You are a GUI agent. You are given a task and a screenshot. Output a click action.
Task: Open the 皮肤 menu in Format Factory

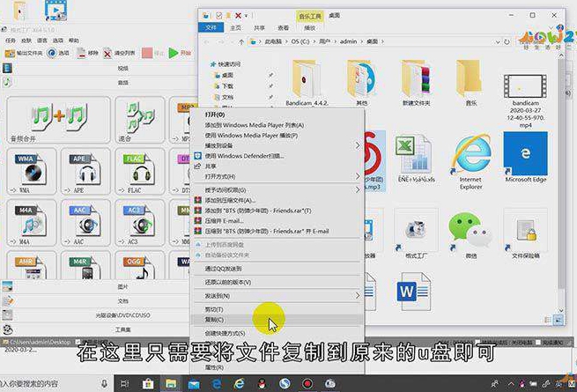(26, 41)
